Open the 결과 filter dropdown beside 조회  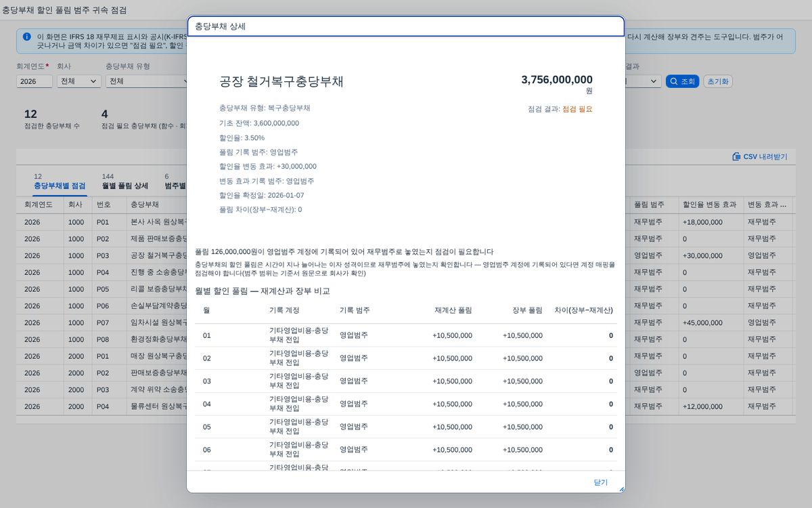click(644, 81)
